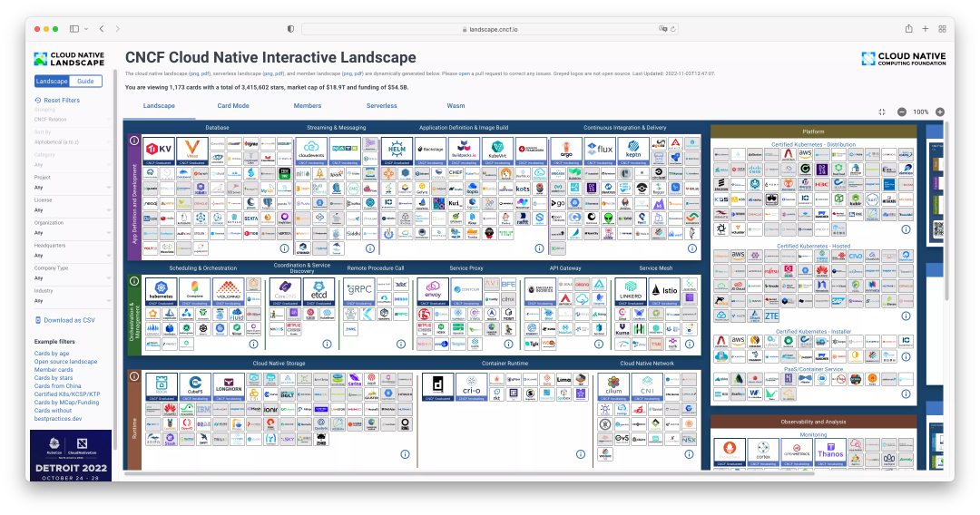Viewport: 980px width, 515px height.
Task: Open the CoreDNS card
Action: (x=285, y=292)
